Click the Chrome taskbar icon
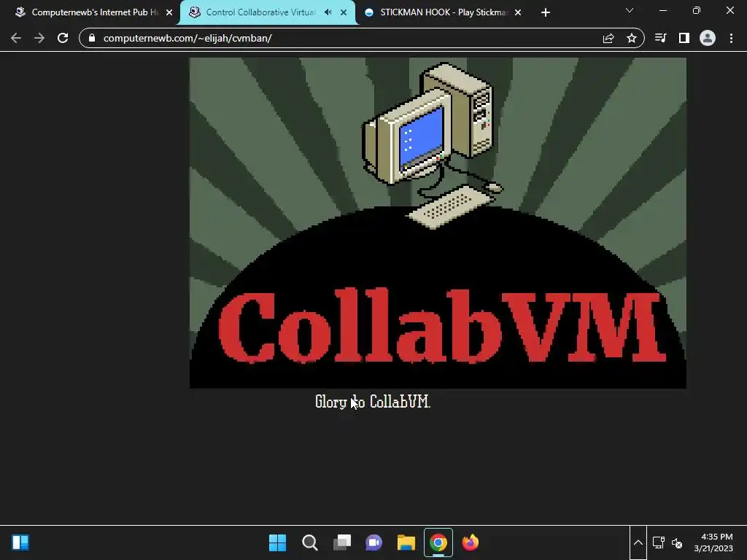 pos(438,542)
